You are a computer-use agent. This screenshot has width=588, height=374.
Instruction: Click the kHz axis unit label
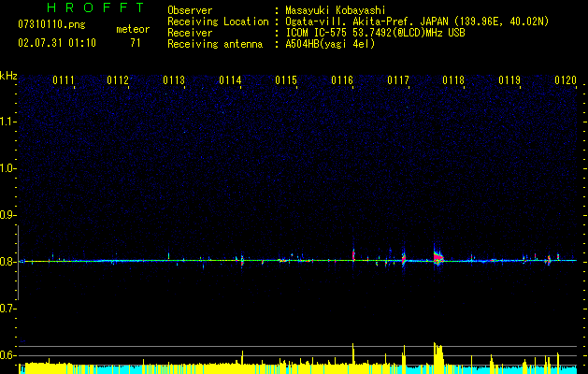point(8,76)
